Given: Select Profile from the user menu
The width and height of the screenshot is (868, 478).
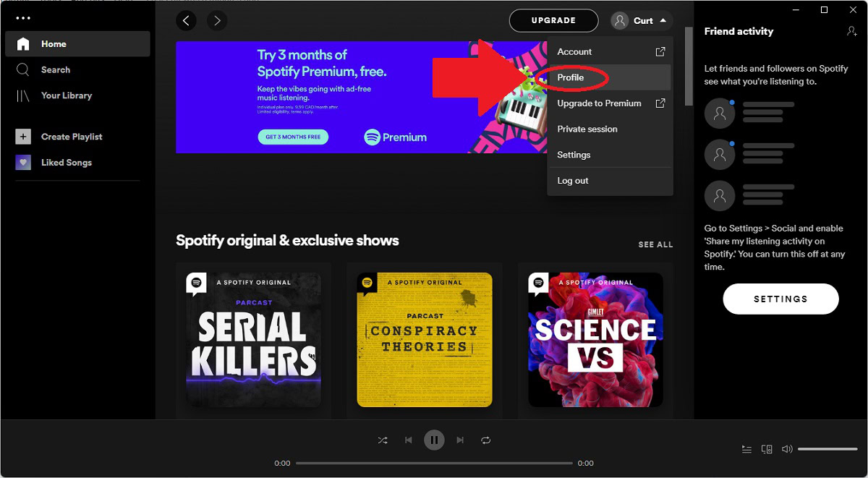Looking at the screenshot, I should pyautogui.click(x=610, y=77).
